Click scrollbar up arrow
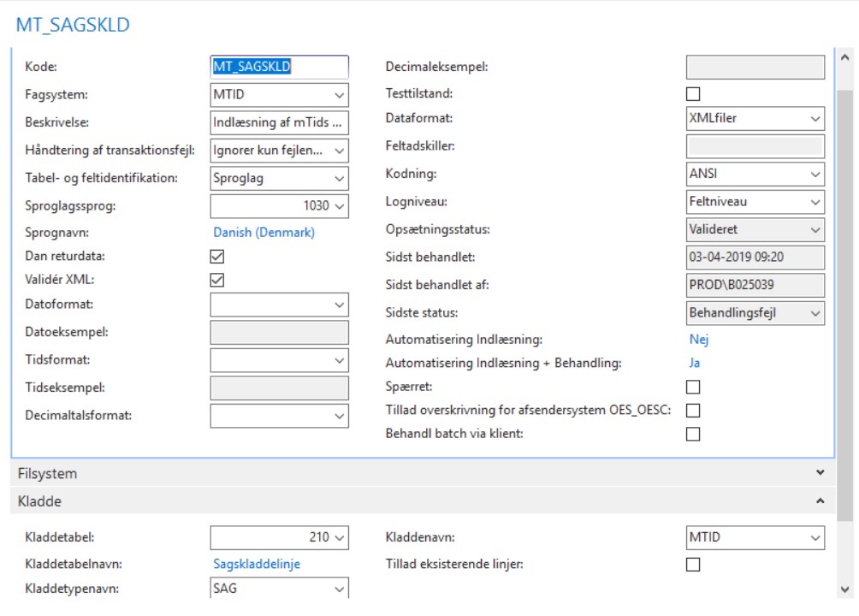 click(x=845, y=58)
